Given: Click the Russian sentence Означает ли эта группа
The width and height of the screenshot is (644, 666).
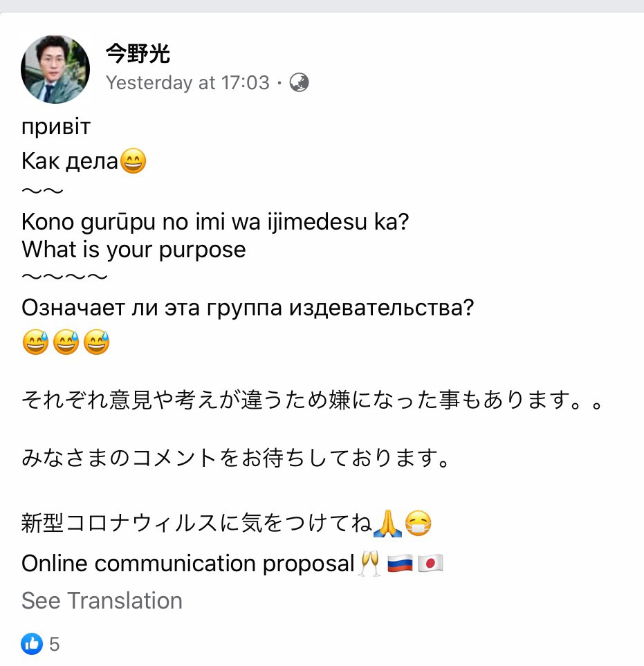Looking at the screenshot, I should point(247,308).
